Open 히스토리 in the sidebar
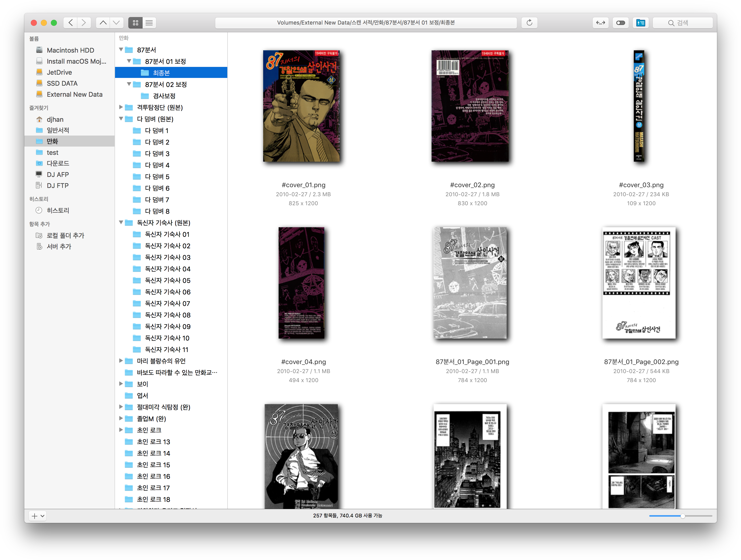The height and width of the screenshot is (560, 741). [x=58, y=210]
